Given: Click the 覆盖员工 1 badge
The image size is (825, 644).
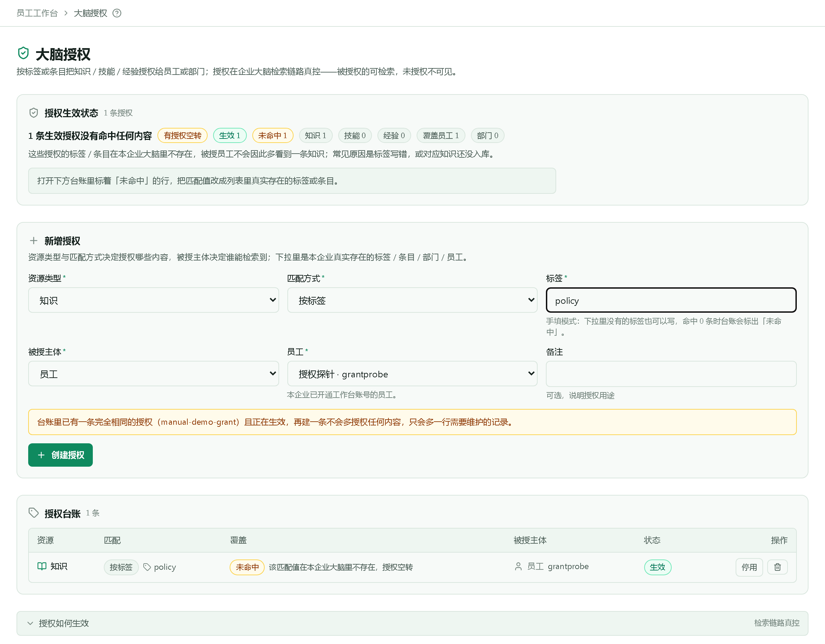Looking at the screenshot, I should click(441, 136).
